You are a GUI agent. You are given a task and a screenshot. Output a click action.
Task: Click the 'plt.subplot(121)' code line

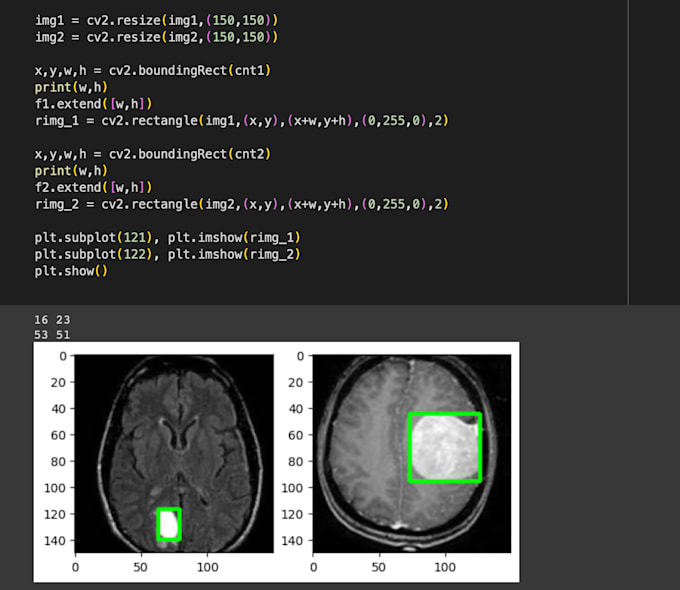(167, 238)
